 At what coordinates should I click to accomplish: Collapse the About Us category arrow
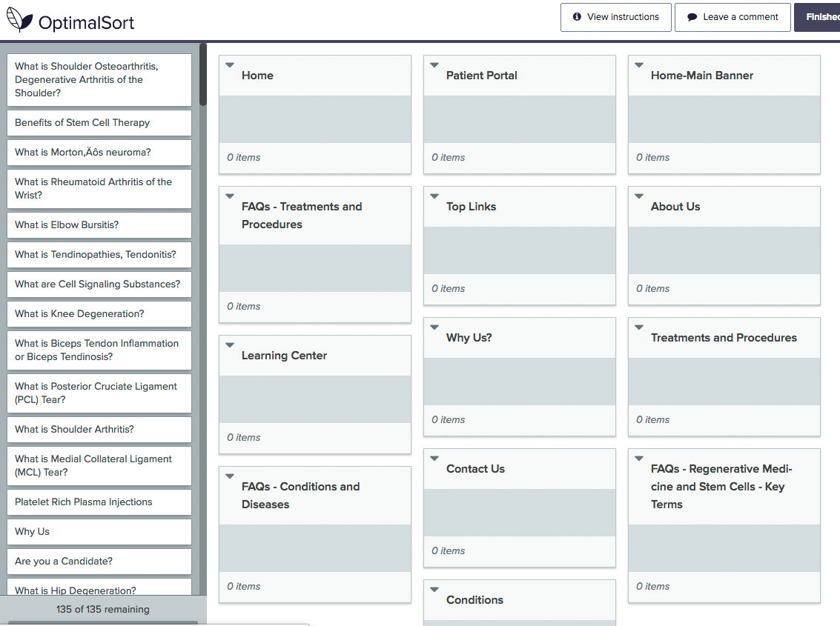pyautogui.click(x=639, y=196)
